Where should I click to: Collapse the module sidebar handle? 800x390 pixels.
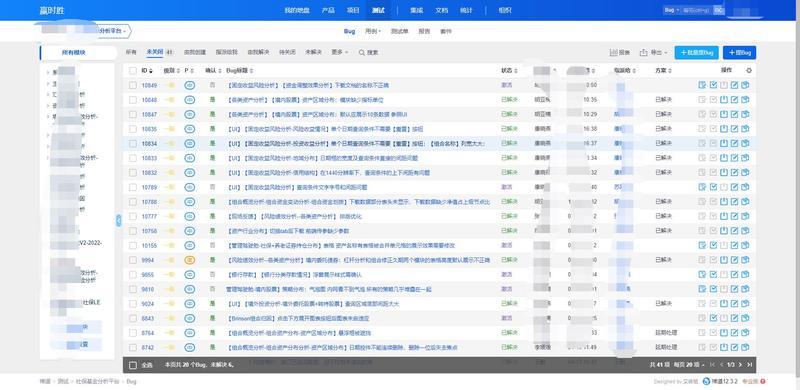[118, 221]
